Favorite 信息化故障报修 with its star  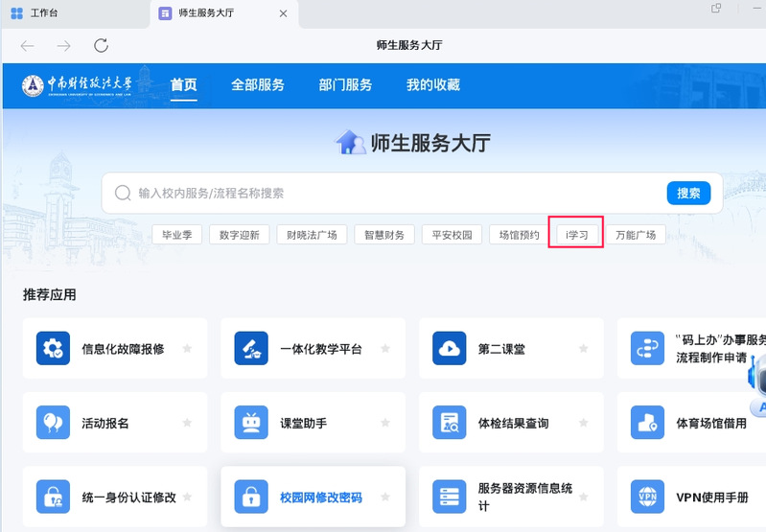[187, 349]
